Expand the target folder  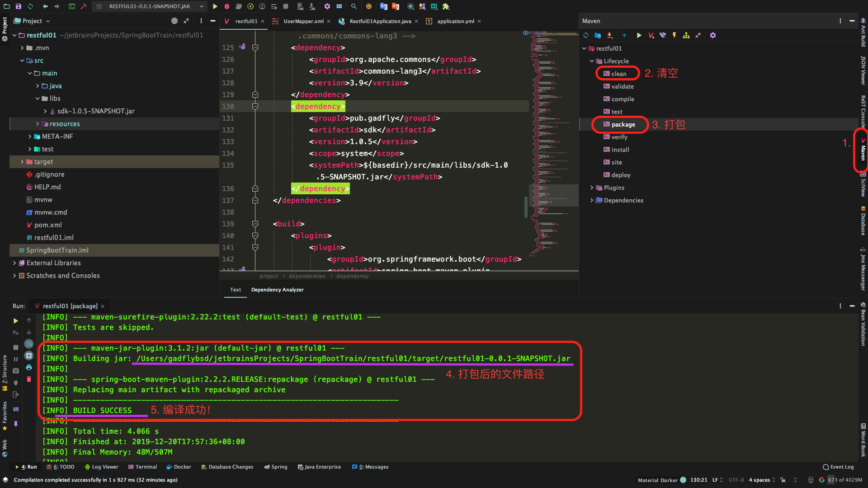click(22, 162)
